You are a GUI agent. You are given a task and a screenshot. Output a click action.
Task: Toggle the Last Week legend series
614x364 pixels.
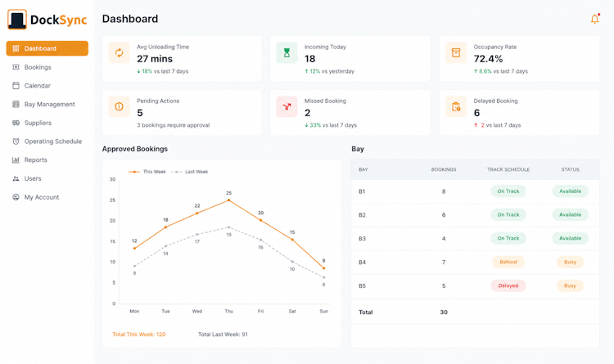(x=190, y=172)
